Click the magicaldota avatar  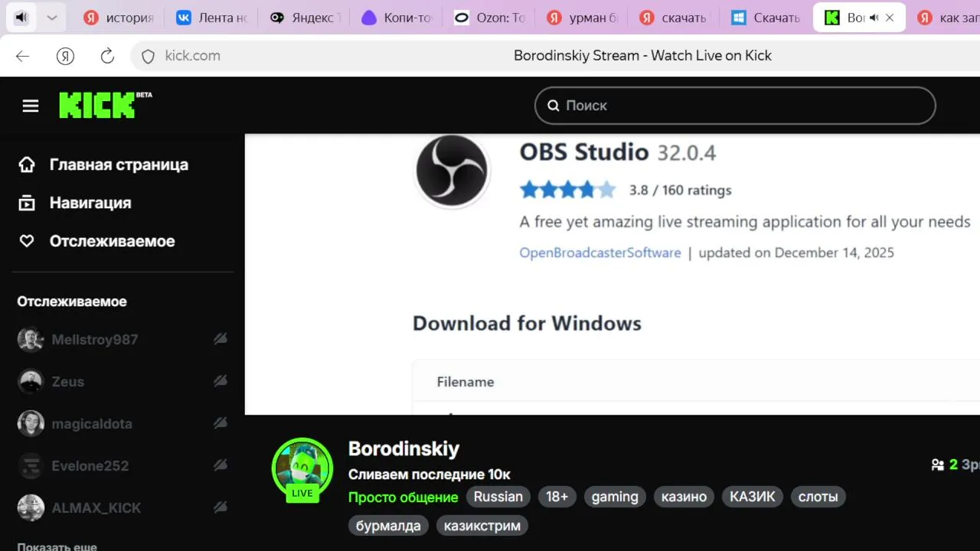point(31,423)
